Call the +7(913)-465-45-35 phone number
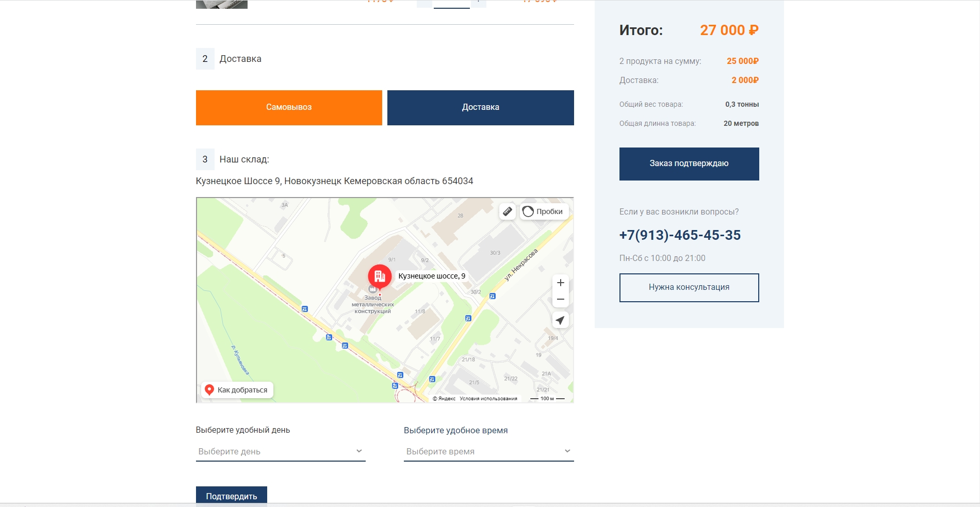Image resolution: width=980 pixels, height=507 pixels. click(680, 235)
